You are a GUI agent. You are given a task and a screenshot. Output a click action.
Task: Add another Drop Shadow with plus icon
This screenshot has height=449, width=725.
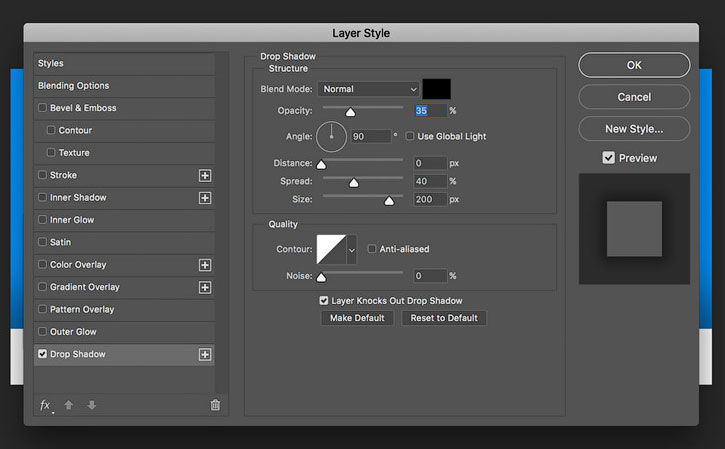pos(205,355)
